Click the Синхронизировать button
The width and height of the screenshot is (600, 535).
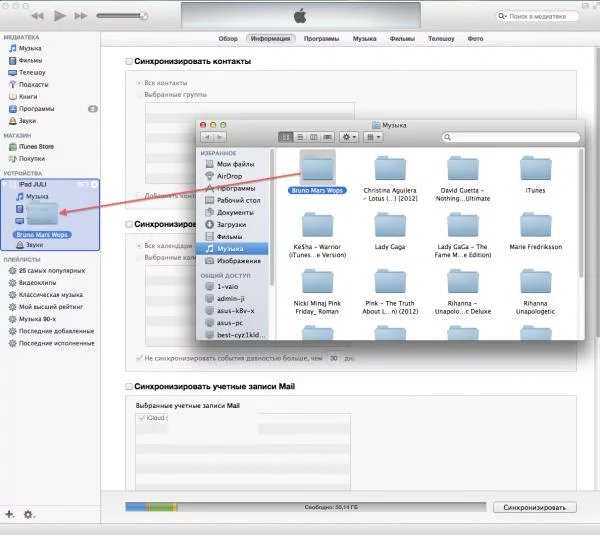tap(535, 507)
